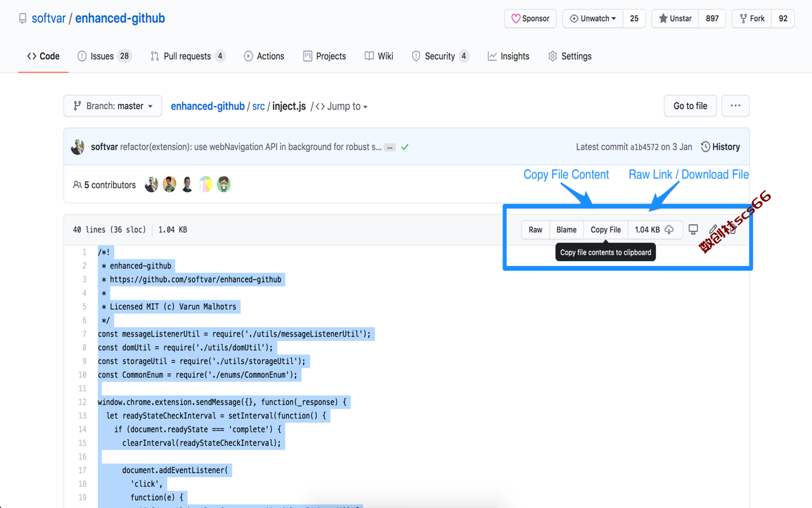This screenshot has width=812, height=508.
Task: Click the desktop open-in-app icon
Action: coord(693,229)
